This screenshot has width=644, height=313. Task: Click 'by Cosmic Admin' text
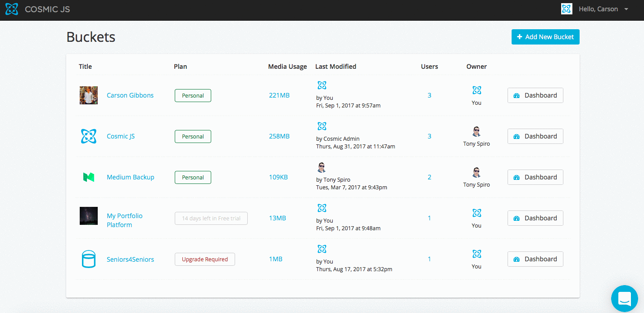pos(338,139)
